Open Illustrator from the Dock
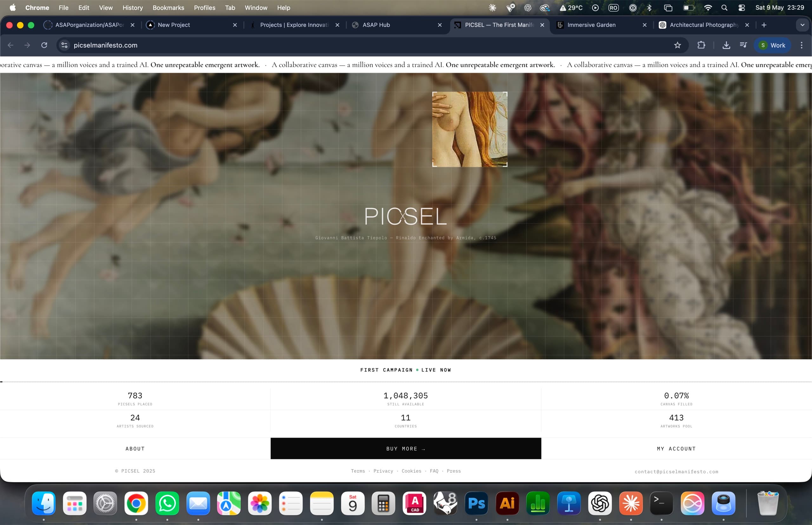812x525 pixels. (x=507, y=503)
